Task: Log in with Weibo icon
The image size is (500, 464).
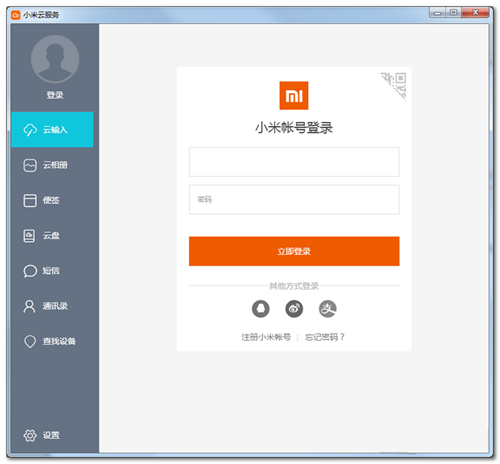Action: pos(294,309)
